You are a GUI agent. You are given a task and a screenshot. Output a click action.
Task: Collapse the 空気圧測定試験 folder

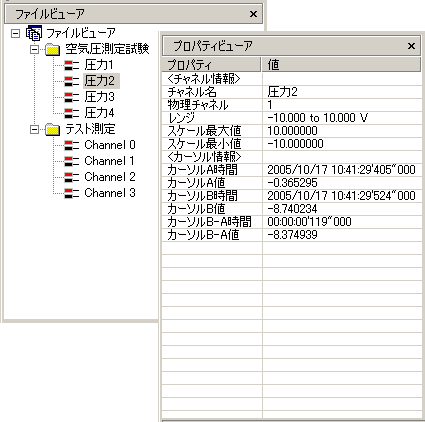point(34,50)
